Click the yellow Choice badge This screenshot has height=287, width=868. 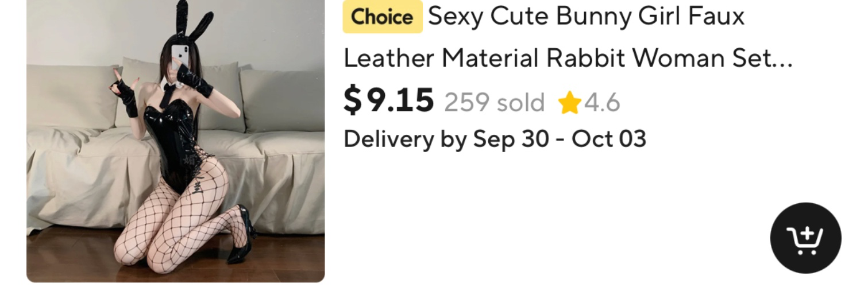coord(382,17)
